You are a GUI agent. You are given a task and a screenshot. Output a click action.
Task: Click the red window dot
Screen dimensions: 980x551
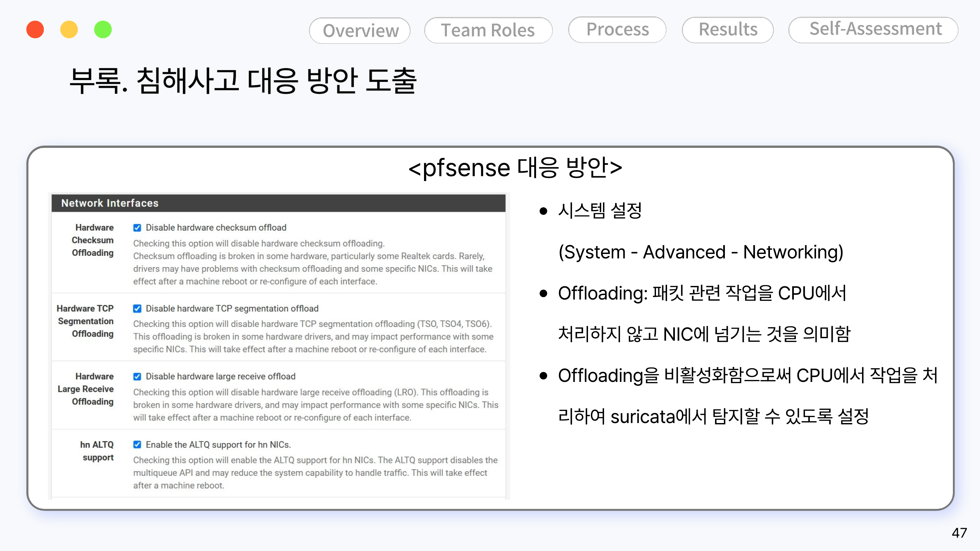coord(35,29)
